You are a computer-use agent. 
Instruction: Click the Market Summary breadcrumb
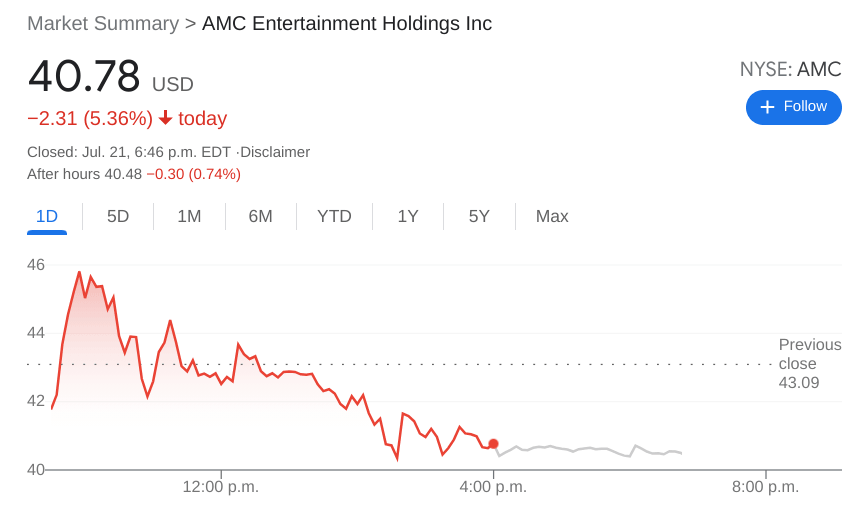pos(103,23)
